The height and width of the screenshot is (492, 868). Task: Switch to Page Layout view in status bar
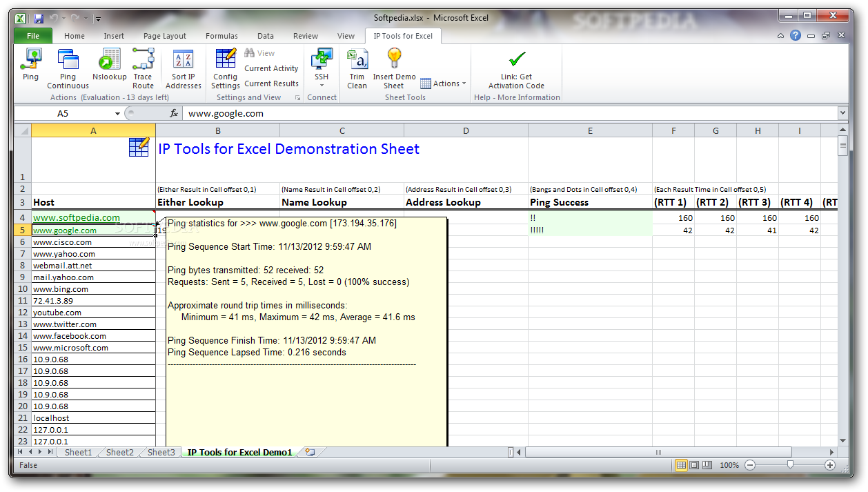click(x=694, y=466)
